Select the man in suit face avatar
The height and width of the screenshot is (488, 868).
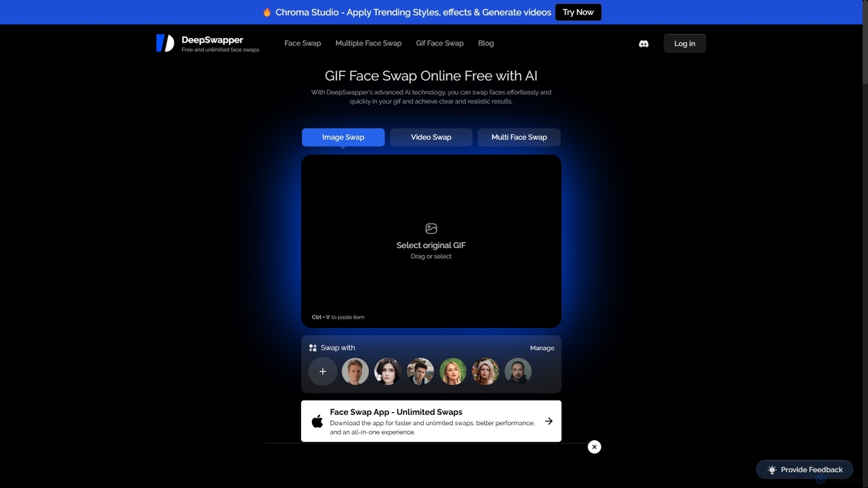coord(420,371)
